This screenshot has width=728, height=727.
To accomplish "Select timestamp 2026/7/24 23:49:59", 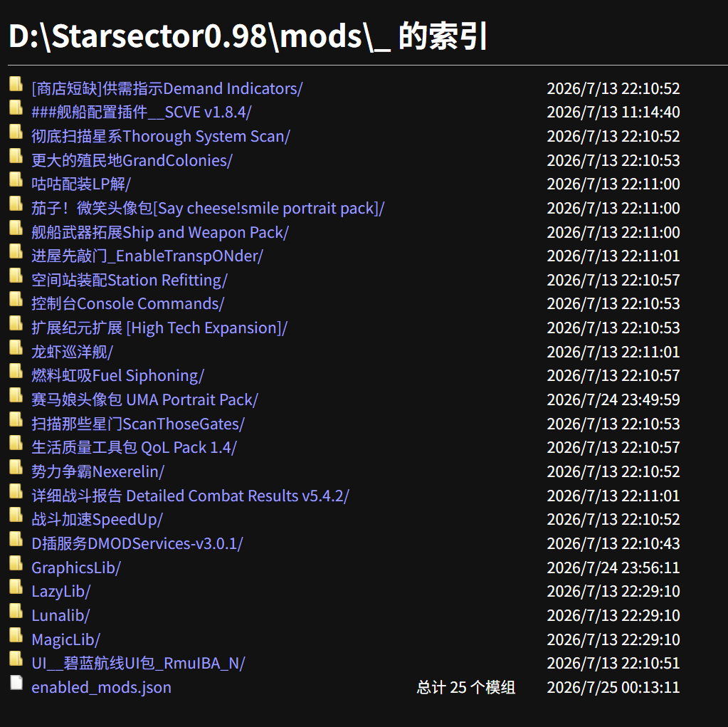I will pyautogui.click(x=613, y=400).
